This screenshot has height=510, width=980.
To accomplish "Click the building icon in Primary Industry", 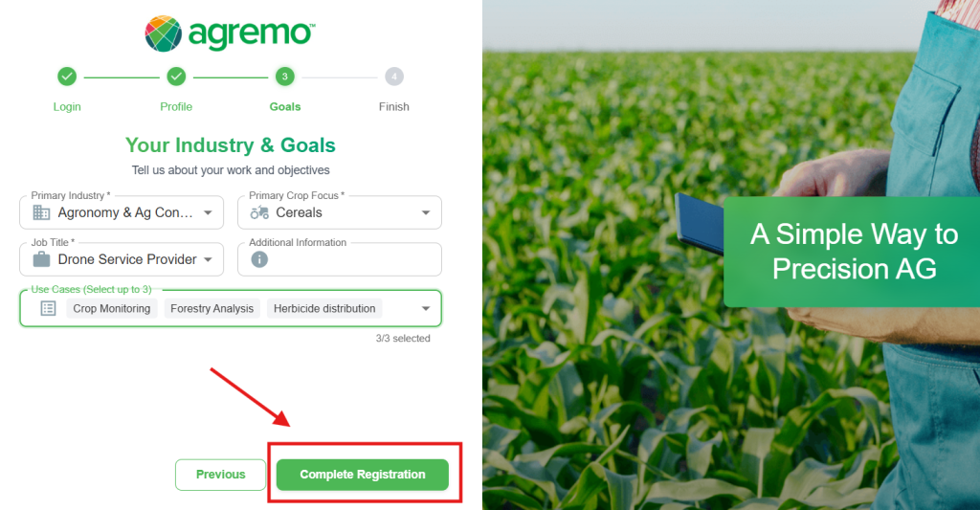I will (41, 212).
